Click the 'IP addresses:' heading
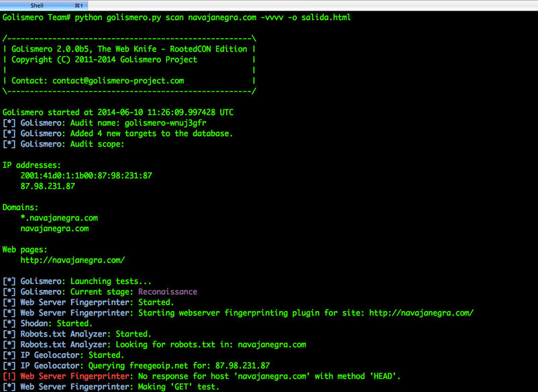The image size is (538, 392). [x=32, y=165]
